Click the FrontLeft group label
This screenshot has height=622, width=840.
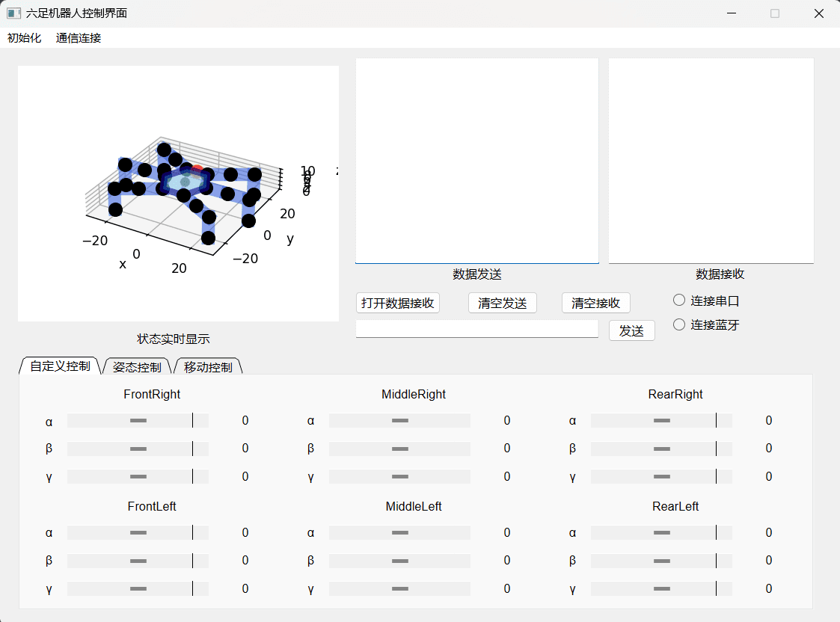click(152, 506)
